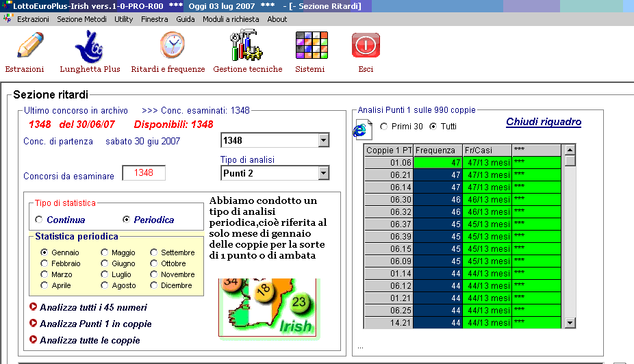Select the table row for couple 06.21
Image resolution: width=634 pixels, height=364 pixels.
(463, 175)
